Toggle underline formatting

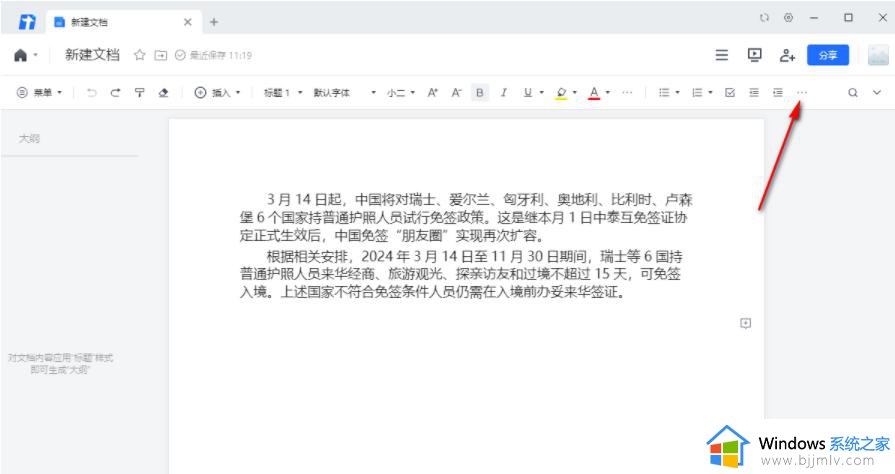[528, 93]
